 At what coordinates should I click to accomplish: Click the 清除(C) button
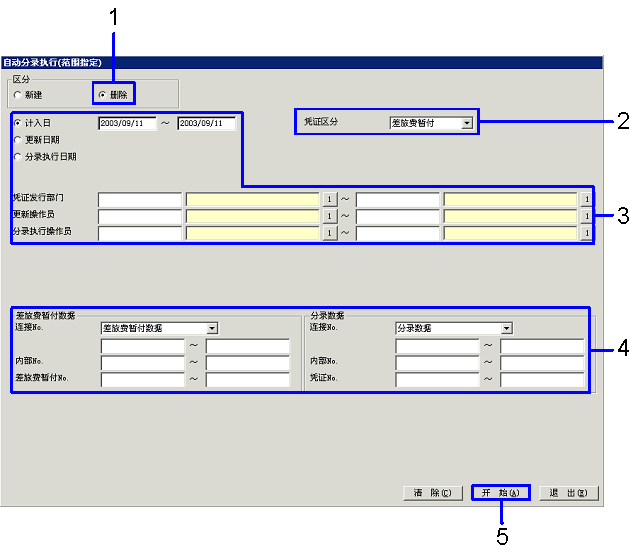click(433, 493)
